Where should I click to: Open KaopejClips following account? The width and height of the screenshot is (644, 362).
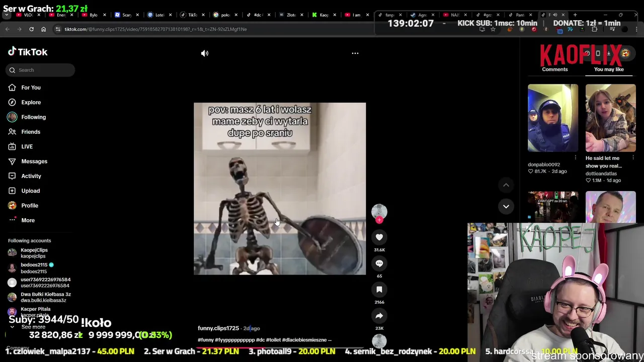[x=34, y=253]
